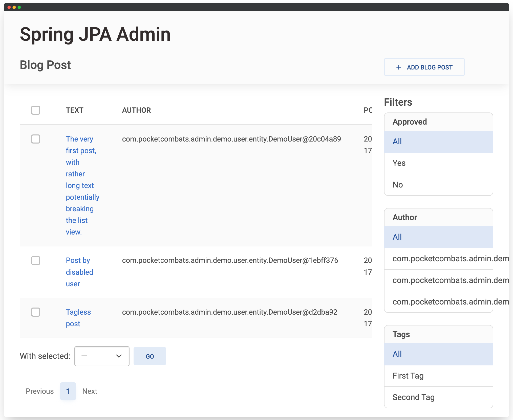The width and height of the screenshot is (513, 420).
Task: Select third com.pocketcombats author filter option
Action: [438, 302]
